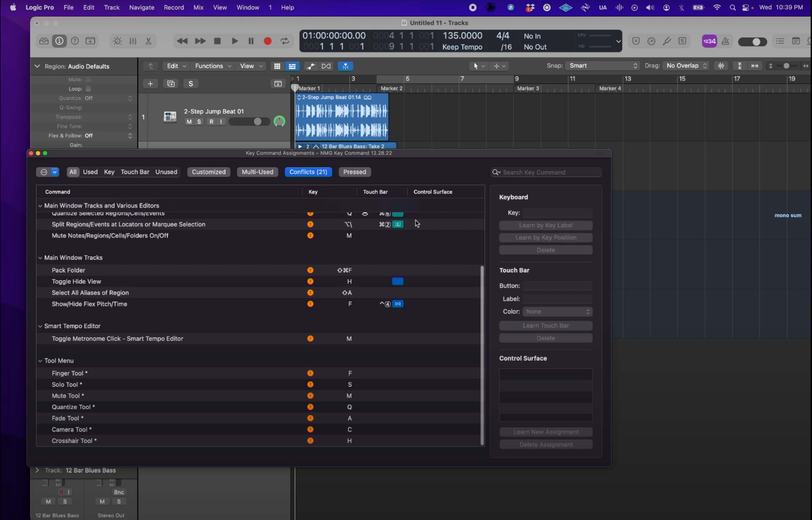The width and height of the screenshot is (812, 520).
Task: Click the Customized filter button
Action: click(209, 172)
